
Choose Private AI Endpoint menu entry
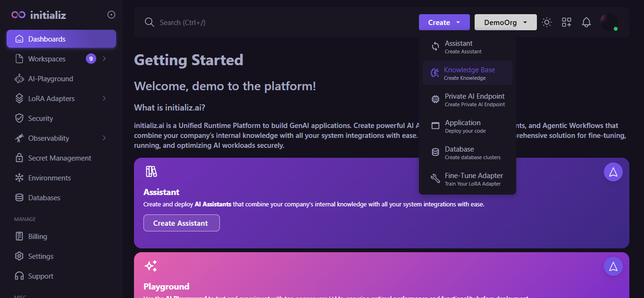tap(468, 99)
